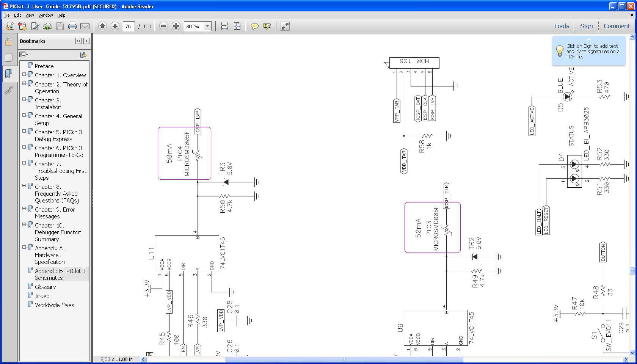The height and width of the screenshot is (364, 637).
Task: Jump to the Index bookmark
Action: point(42,296)
